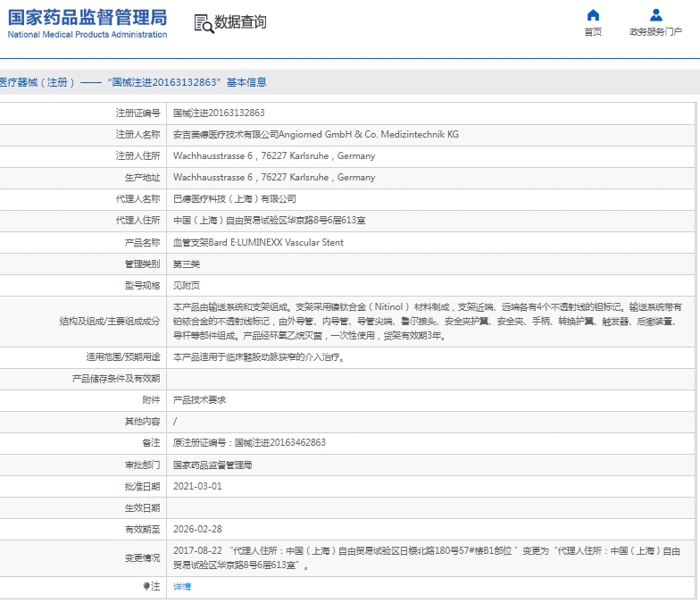Viewport: 700px width, 603px height.
Task: Click the 注册人名称 row label
Action: point(137,134)
